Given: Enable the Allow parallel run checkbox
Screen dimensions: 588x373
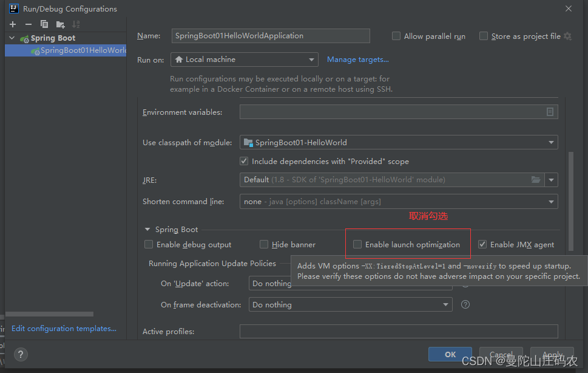Looking at the screenshot, I should 397,36.
